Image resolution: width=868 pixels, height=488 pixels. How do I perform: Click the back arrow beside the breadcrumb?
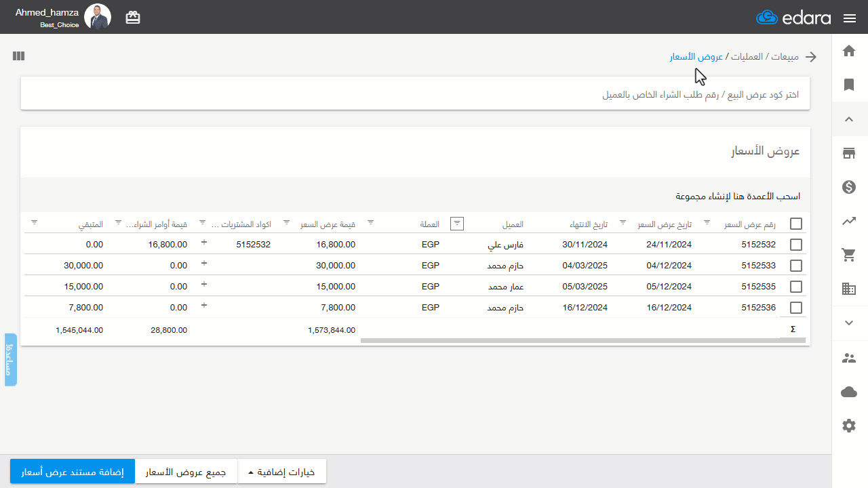coord(811,57)
